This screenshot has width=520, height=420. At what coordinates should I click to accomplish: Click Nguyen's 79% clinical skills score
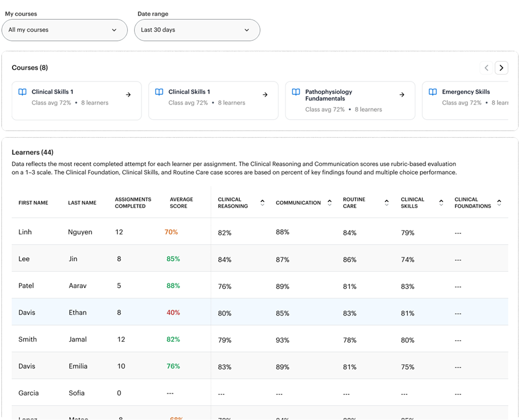(x=408, y=233)
